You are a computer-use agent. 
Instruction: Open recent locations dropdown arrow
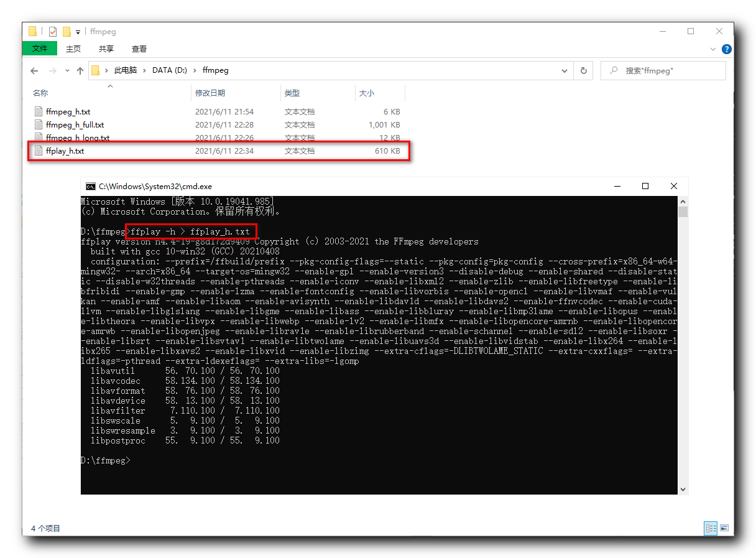pyautogui.click(x=68, y=71)
